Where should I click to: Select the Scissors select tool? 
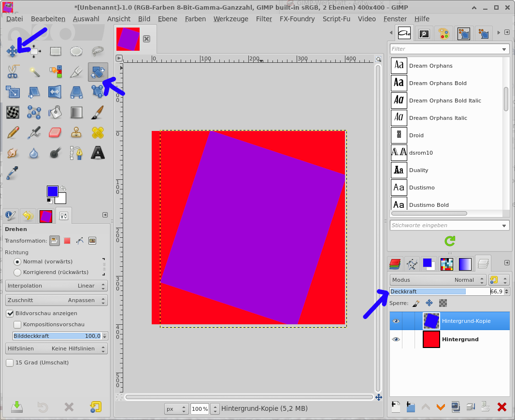[13, 72]
